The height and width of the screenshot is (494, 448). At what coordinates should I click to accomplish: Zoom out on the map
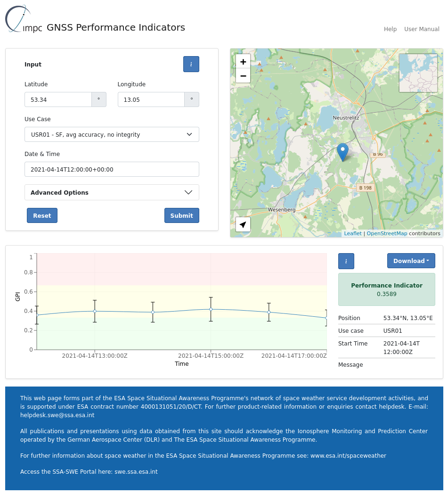pos(243,75)
